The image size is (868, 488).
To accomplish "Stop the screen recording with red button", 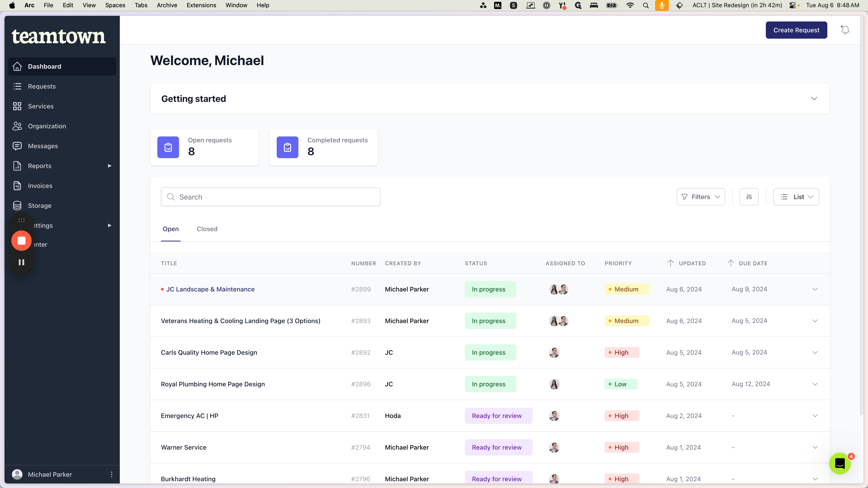I will (x=21, y=240).
